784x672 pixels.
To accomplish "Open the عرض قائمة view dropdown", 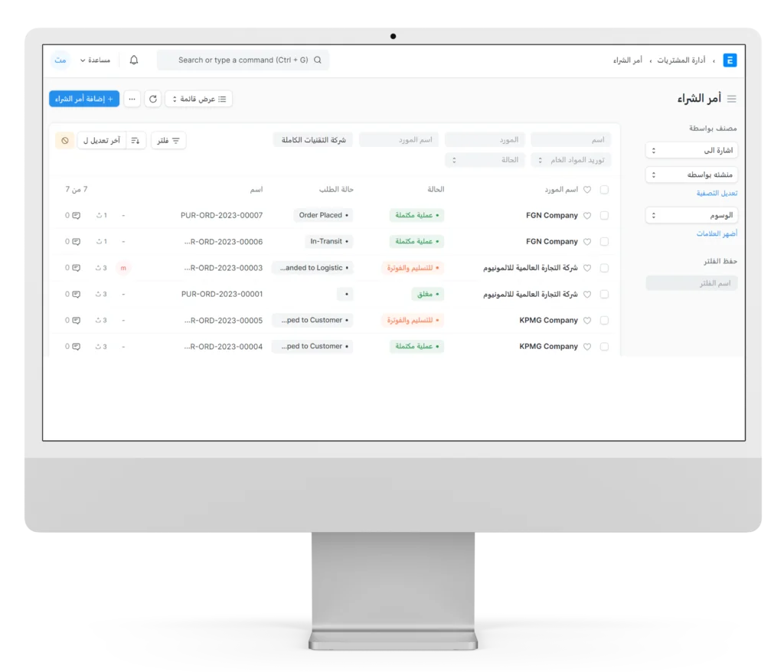I will [x=198, y=99].
